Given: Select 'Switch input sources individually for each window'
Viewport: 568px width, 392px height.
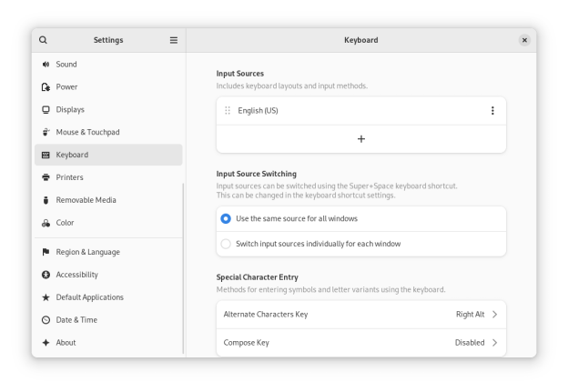Looking at the screenshot, I should [226, 244].
